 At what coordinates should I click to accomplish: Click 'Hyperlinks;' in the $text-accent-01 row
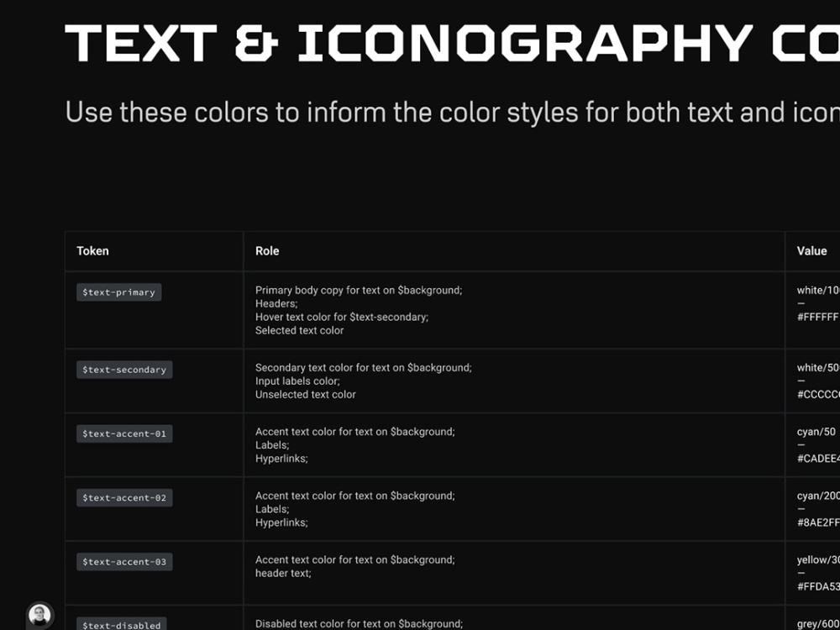(281, 459)
